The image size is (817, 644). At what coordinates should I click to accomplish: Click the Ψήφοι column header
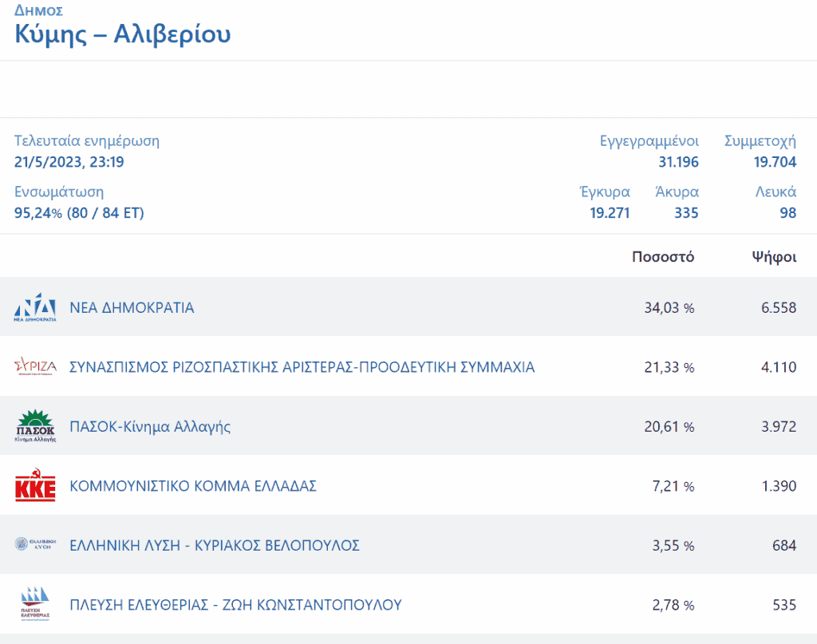click(774, 257)
